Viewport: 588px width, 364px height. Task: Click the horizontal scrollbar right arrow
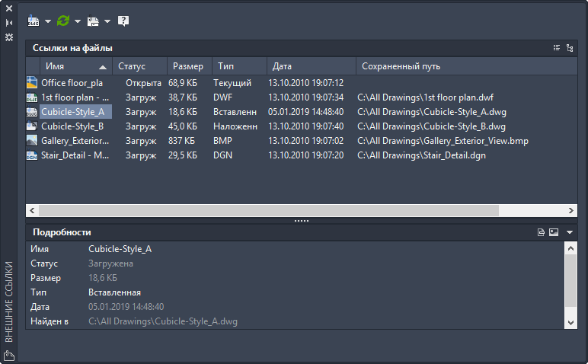tap(570, 210)
